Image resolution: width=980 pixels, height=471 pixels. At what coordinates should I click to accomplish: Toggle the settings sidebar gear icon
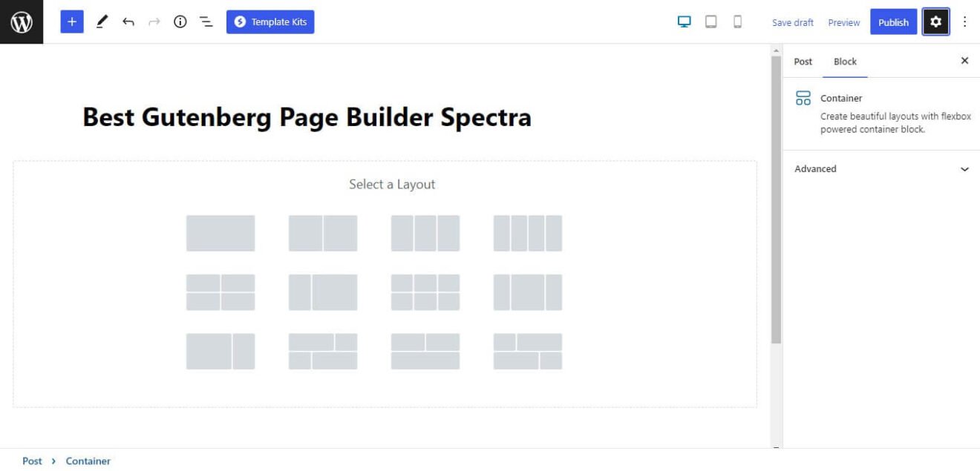[935, 22]
